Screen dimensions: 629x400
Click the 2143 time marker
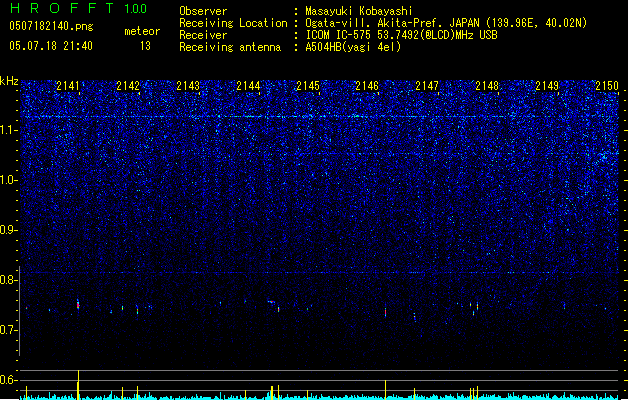(x=188, y=86)
